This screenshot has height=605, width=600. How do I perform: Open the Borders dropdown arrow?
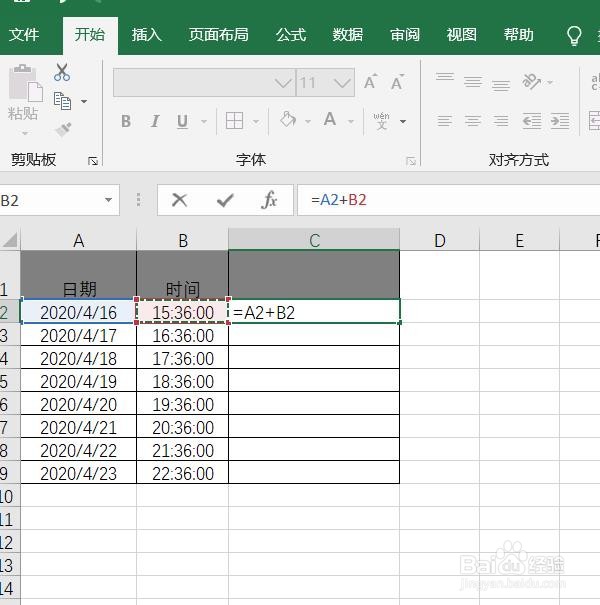pos(255,122)
